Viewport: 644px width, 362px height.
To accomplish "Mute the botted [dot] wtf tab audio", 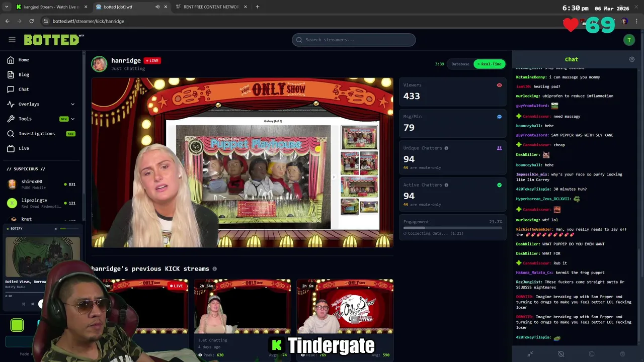I will pos(157,7).
